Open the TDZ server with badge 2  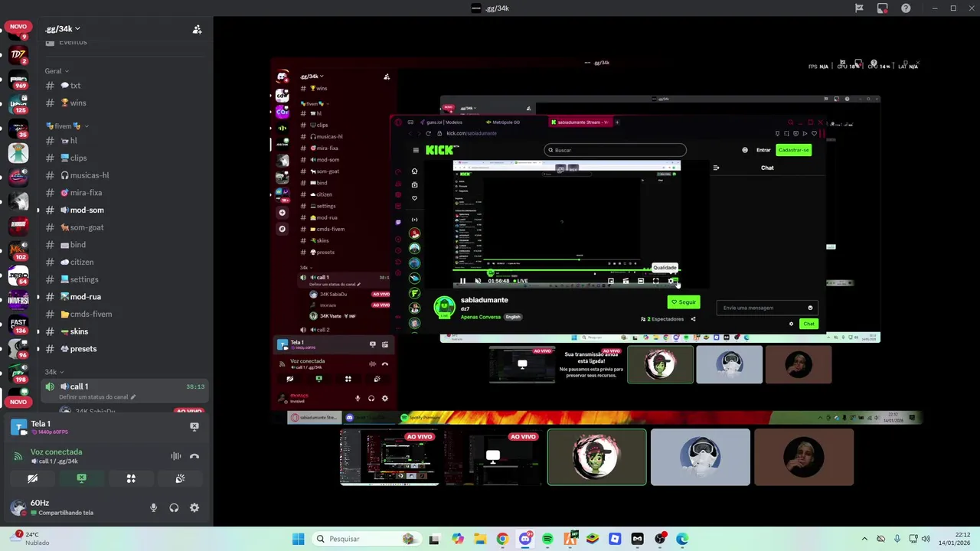(x=18, y=55)
